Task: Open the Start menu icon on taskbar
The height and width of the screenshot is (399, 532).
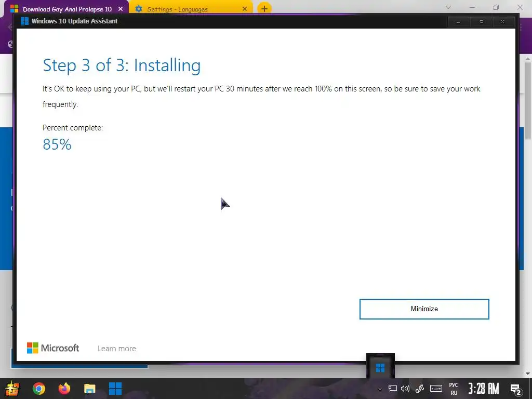Action: pyautogui.click(x=12, y=389)
